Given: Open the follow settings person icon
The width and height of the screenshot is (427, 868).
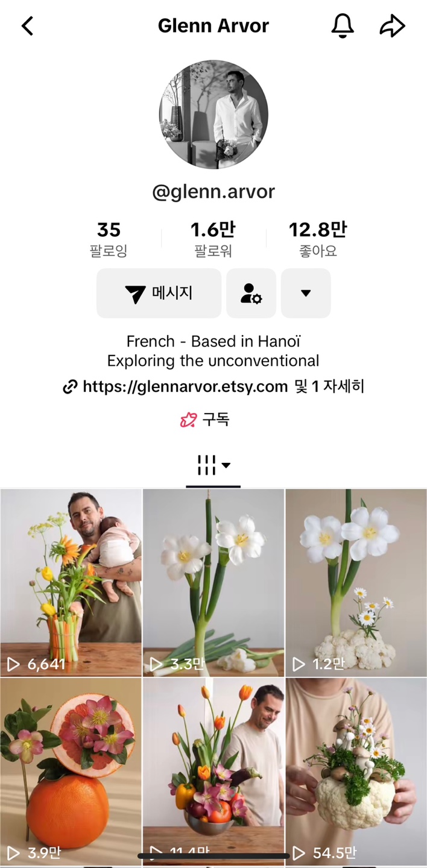Looking at the screenshot, I should coord(251,293).
